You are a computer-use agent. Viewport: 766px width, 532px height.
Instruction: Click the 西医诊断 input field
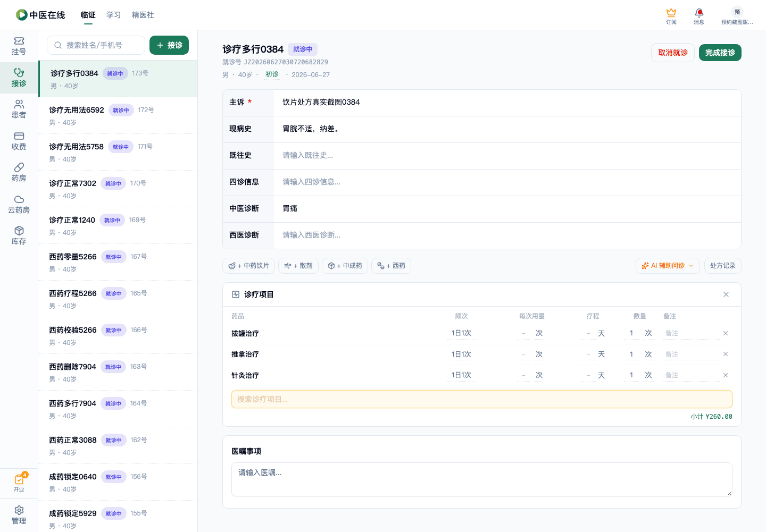coord(507,235)
